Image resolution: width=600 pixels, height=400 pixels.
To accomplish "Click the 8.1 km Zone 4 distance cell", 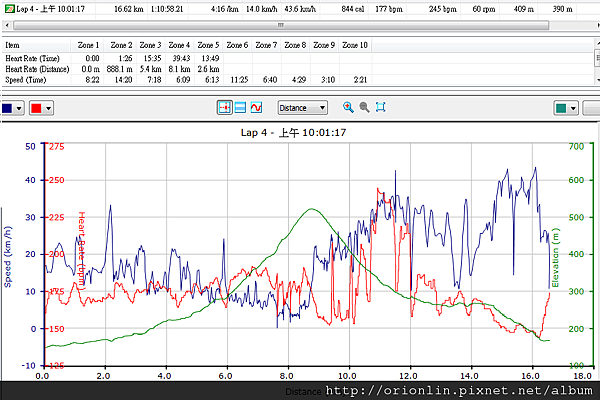I will point(179,69).
